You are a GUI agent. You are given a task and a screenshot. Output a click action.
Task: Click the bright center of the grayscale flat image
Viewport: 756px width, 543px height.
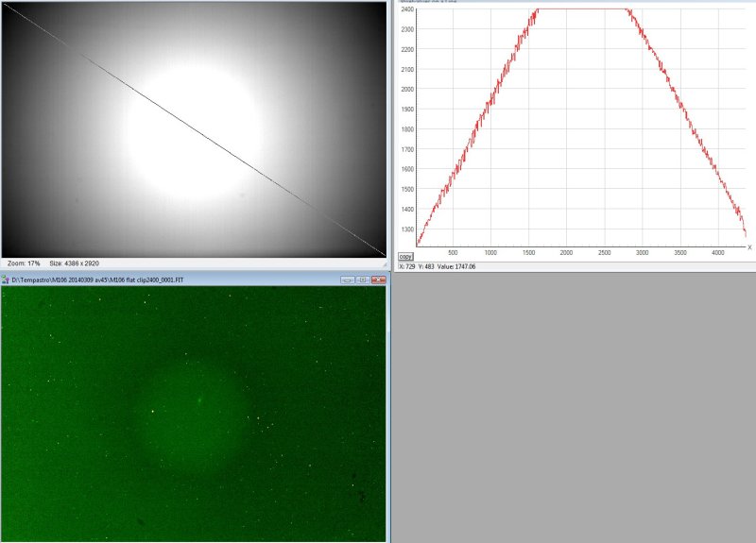point(196,132)
